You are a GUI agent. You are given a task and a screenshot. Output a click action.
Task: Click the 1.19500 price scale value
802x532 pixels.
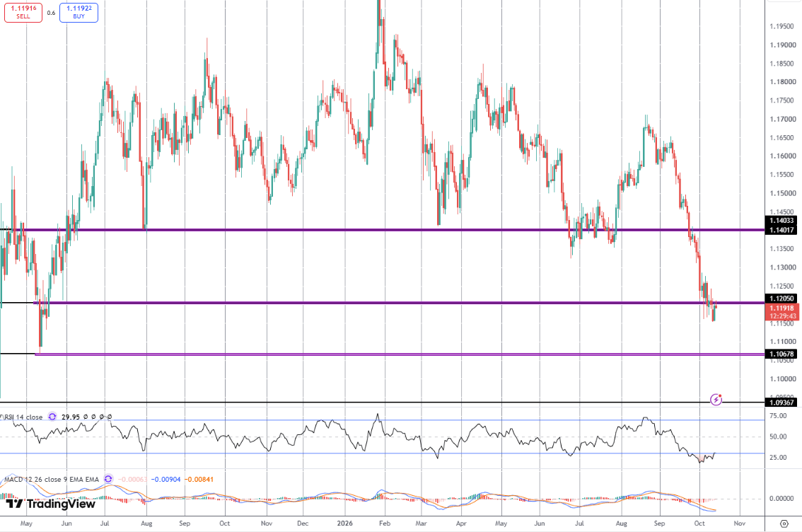pyautogui.click(x=783, y=26)
